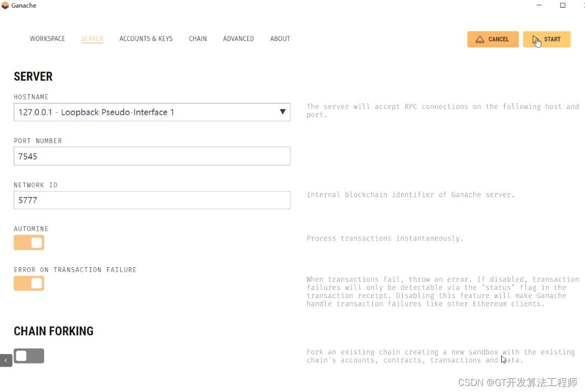Click the CHAIN FORKING heading
Screen dimensions: 585x392
pos(54,331)
